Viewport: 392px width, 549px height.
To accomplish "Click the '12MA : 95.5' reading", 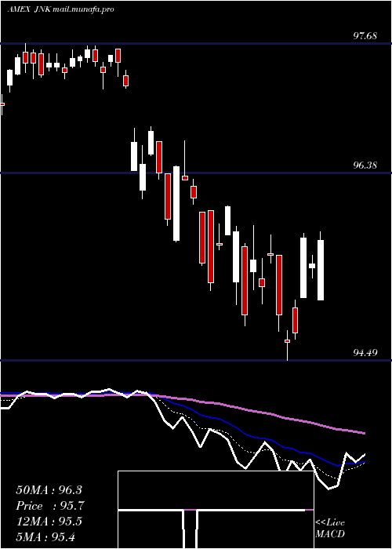I will 49,522.
